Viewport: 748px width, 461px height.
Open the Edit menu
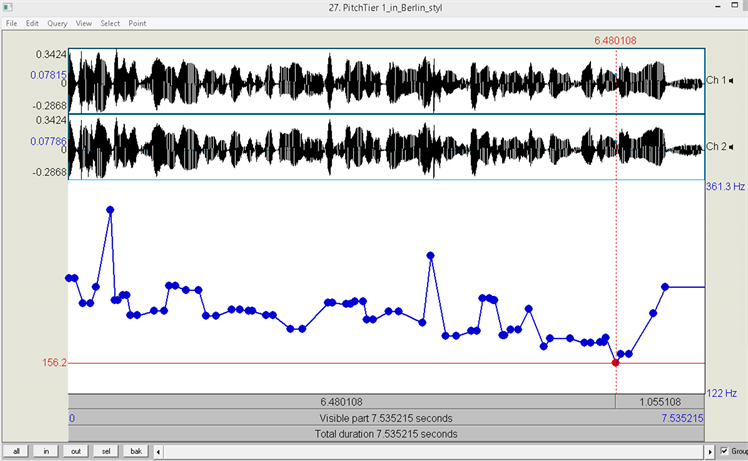click(33, 23)
